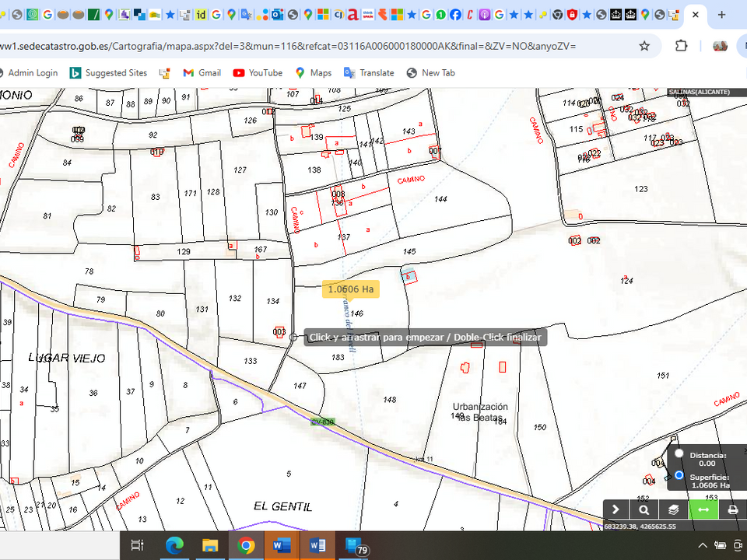Expand the map toolbar with the chevron arrow

pos(615,509)
